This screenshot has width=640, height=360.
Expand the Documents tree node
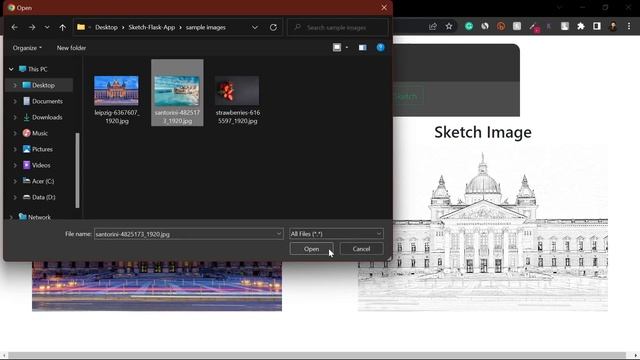click(x=15, y=101)
